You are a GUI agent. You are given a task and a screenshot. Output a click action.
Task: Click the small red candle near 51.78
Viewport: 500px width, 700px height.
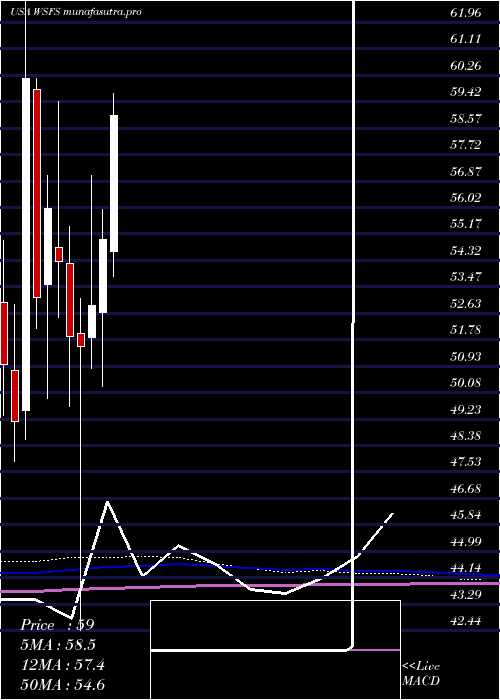pos(81,339)
